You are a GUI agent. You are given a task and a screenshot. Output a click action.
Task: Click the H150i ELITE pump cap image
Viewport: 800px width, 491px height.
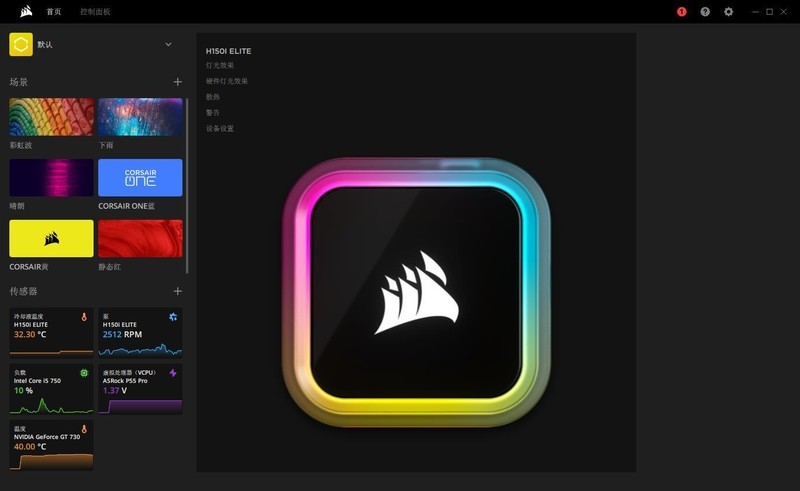coord(416,292)
